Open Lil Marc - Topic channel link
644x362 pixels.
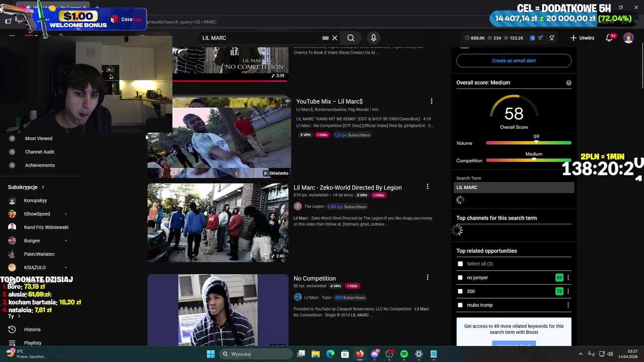pos(317,297)
